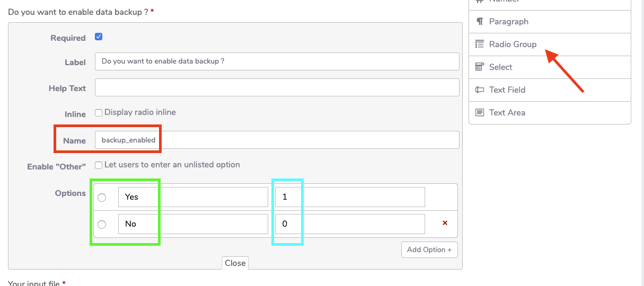
Task: Close the field editor panel
Action: (235, 263)
